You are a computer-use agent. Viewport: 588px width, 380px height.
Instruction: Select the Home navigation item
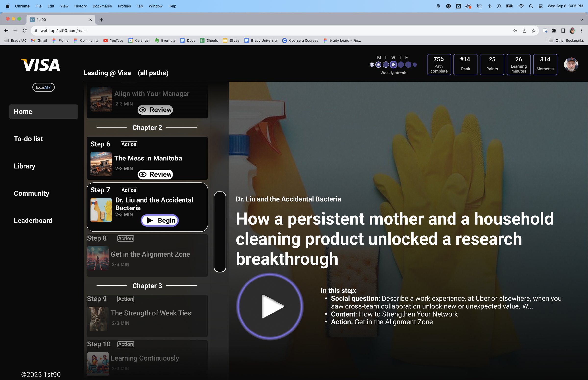[43, 112]
